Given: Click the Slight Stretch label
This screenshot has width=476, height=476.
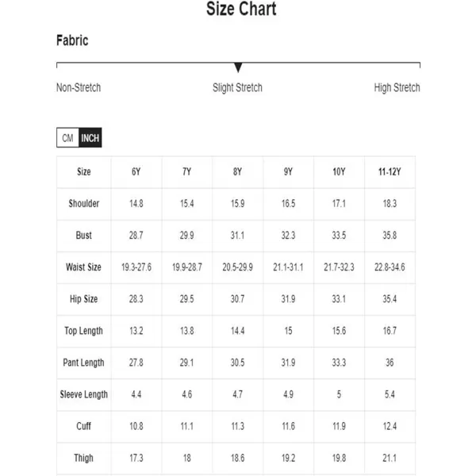Looking at the screenshot, I should click(x=237, y=87).
